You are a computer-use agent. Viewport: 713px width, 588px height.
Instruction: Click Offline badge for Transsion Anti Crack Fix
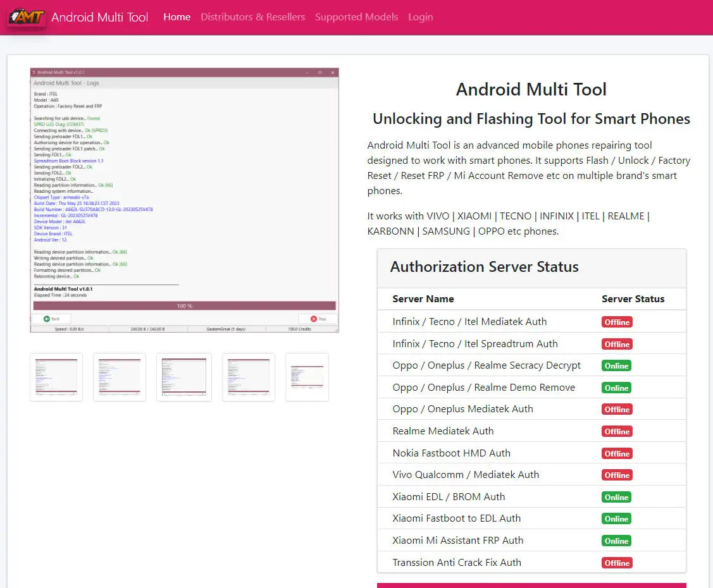point(617,563)
